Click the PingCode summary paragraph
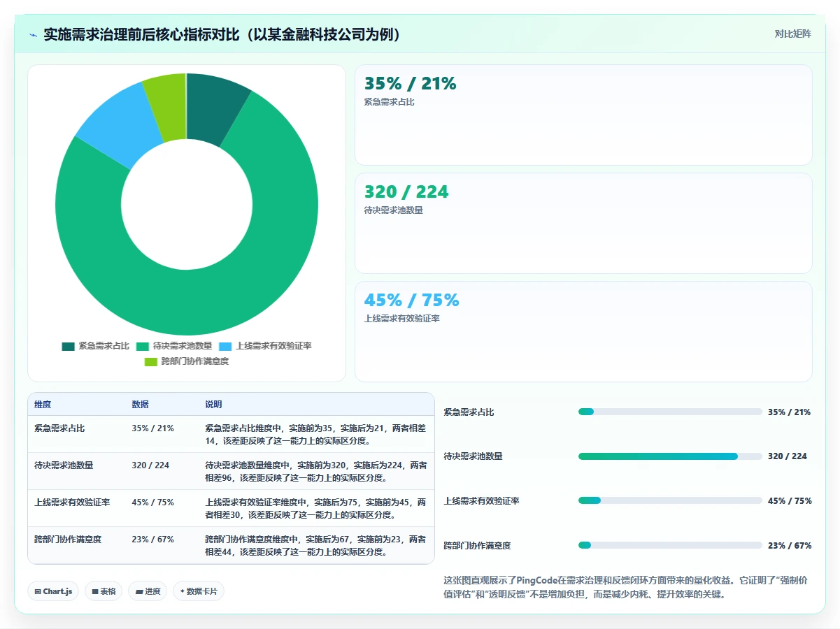The image size is (840, 629). [x=627, y=587]
